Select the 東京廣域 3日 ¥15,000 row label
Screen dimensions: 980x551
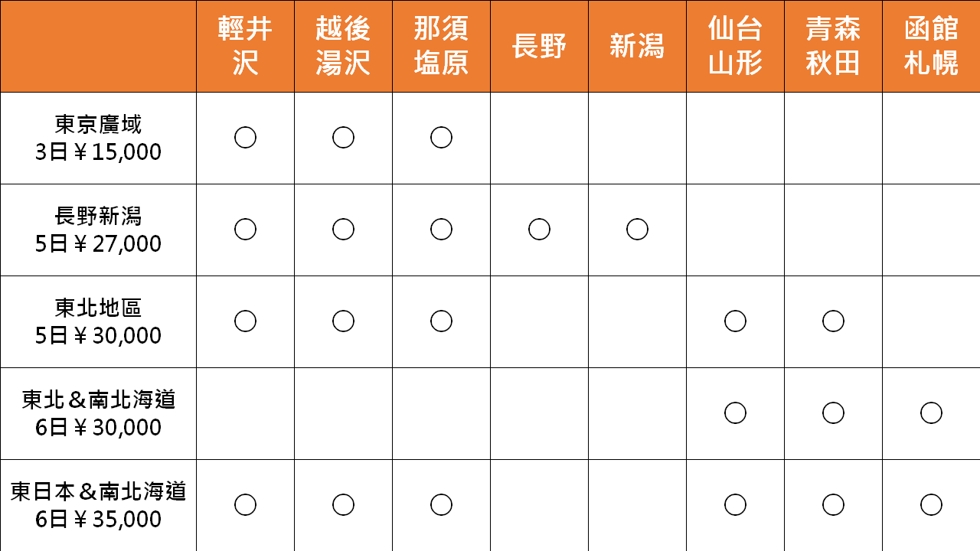[x=98, y=138]
